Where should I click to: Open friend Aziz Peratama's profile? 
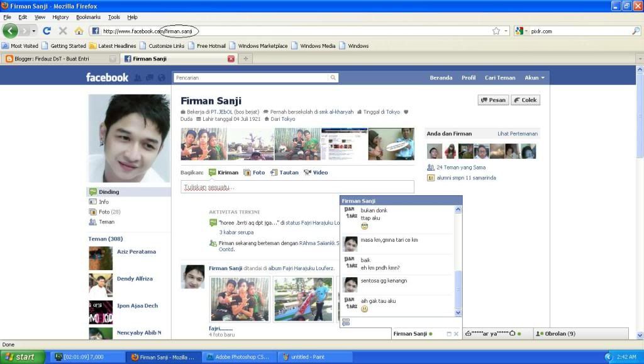[136, 252]
